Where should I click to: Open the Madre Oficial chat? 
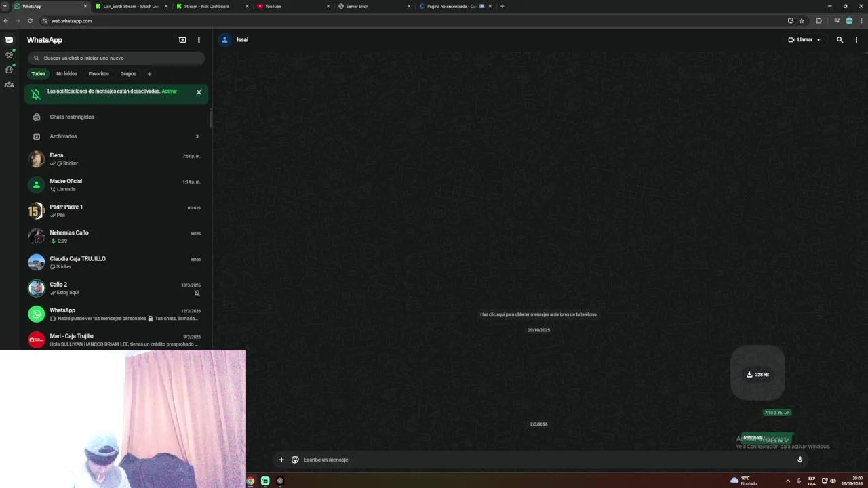click(x=117, y=185)
